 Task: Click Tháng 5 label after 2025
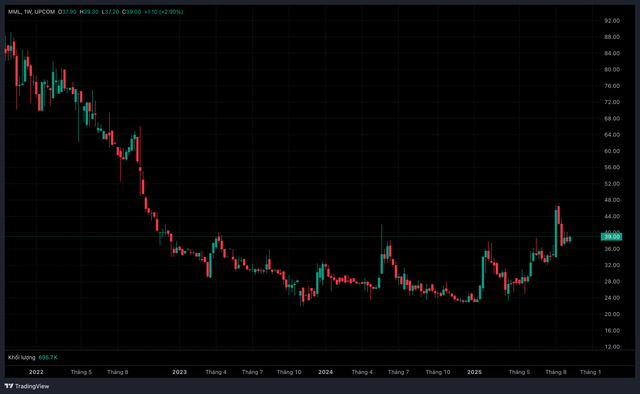519,372
